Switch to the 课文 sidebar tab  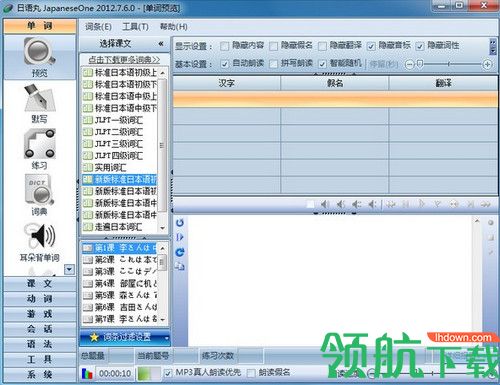coord(40,283)
